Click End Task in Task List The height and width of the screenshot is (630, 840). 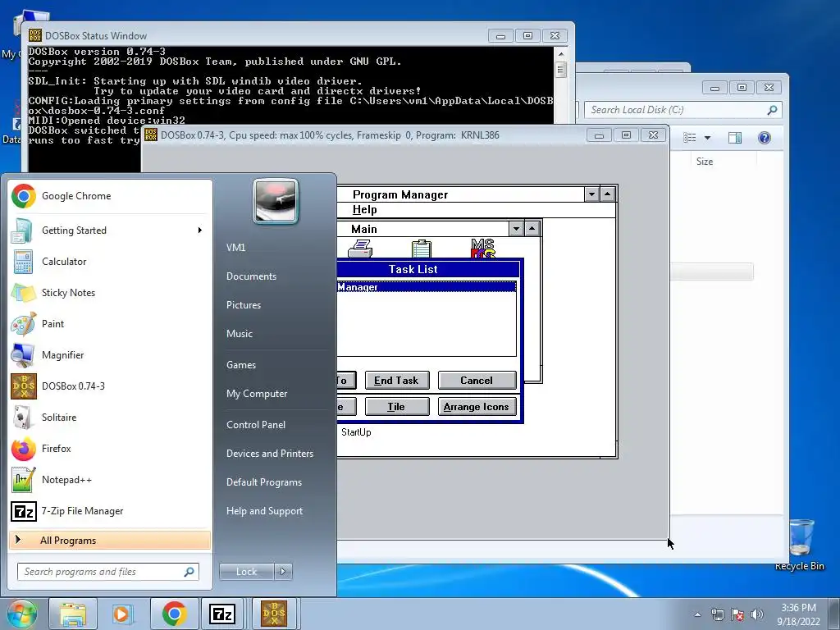click(396, 381)
